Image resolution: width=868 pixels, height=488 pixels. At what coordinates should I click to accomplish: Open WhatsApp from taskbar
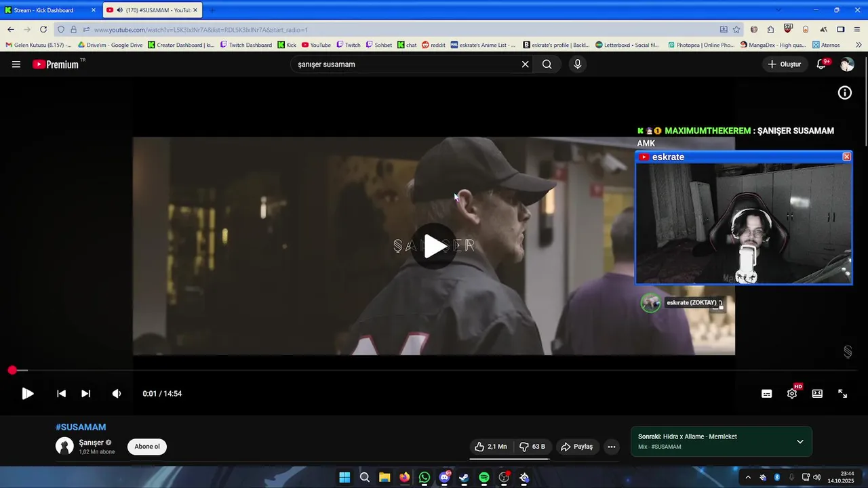point(425,478)
